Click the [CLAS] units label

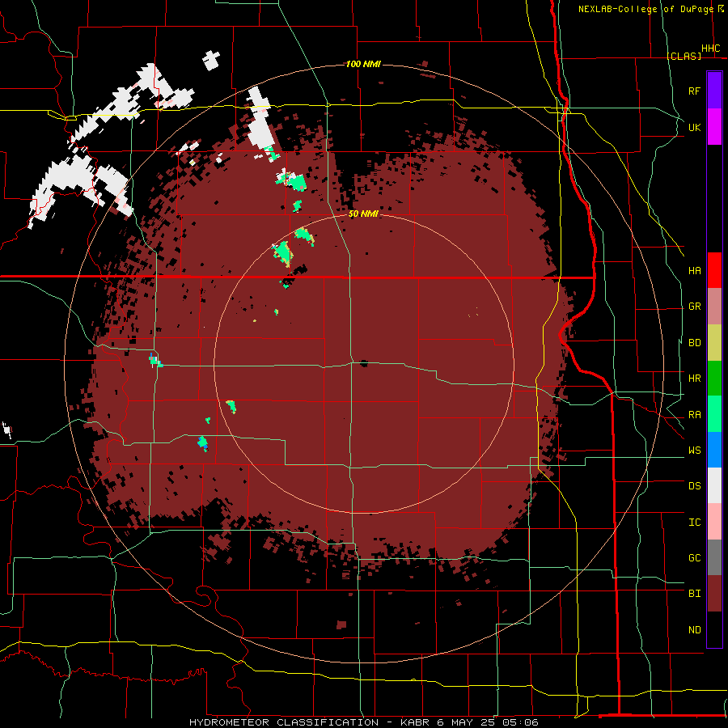(x=684, y=56)
